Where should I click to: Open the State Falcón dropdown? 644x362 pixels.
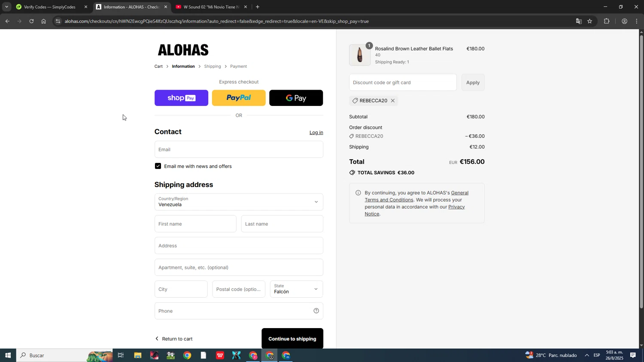(297, 289)
